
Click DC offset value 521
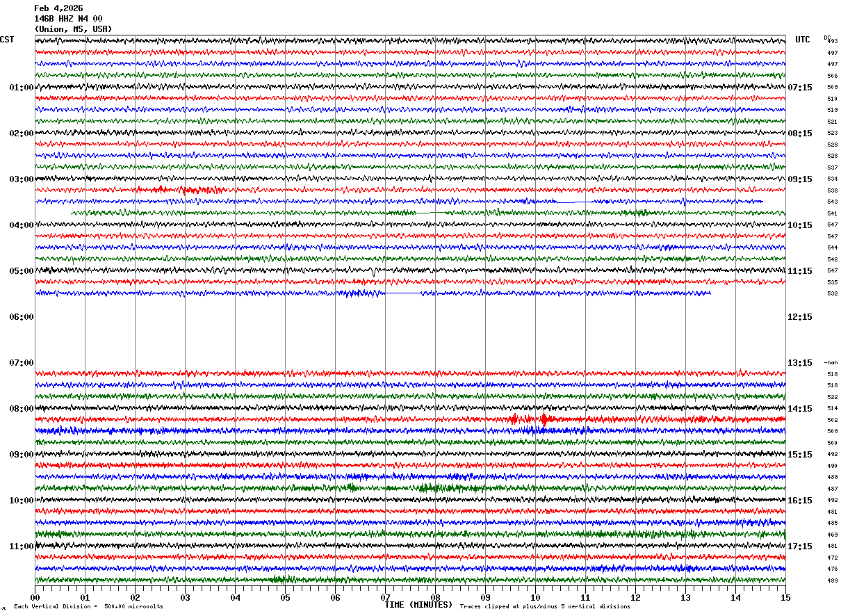pyautogui.click(x=832, y=122)
